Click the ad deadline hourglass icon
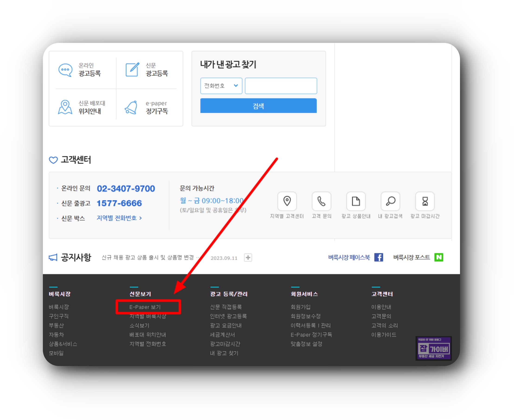This screenshot has height=420, width=514. tap(425, 201)
